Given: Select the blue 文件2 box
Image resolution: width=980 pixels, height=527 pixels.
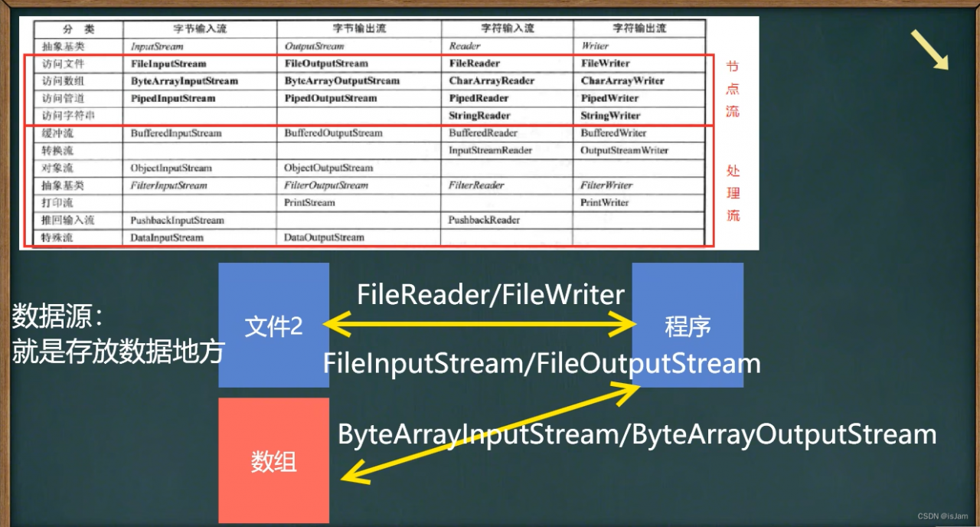Looking at the screenshot, I should pyautogui.click(x=273, y=325).
